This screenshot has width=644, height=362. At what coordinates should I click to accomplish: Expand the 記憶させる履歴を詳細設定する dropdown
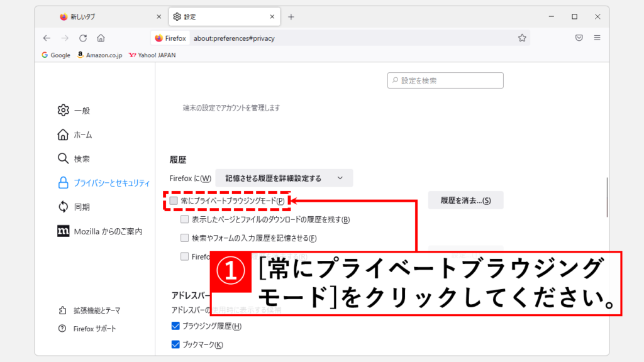click(x=284, y=178)
